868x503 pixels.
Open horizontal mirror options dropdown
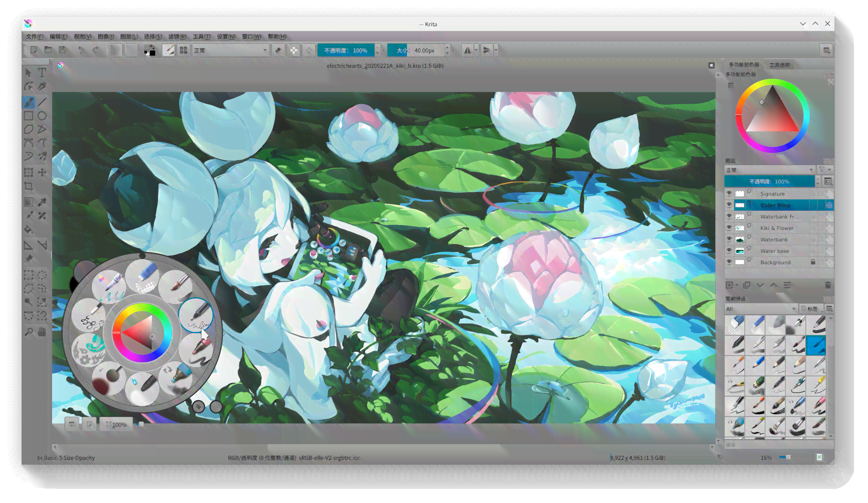coord(476,50)
